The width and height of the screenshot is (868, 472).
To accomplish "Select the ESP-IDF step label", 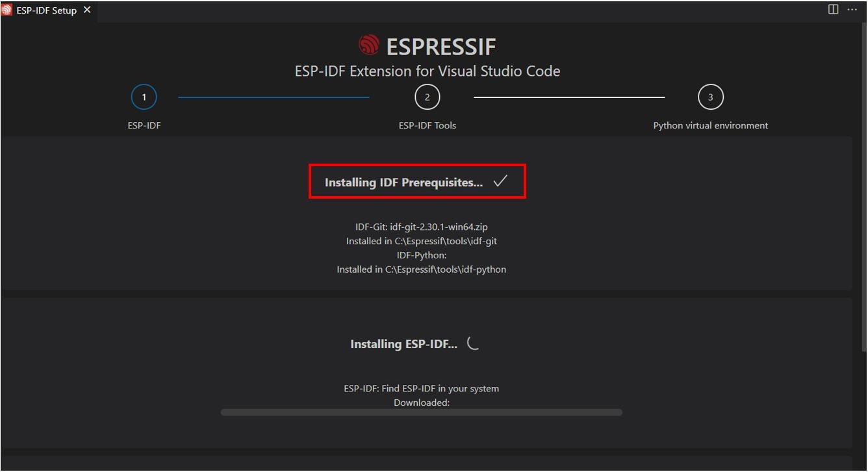I will click(x=144, y=125).
